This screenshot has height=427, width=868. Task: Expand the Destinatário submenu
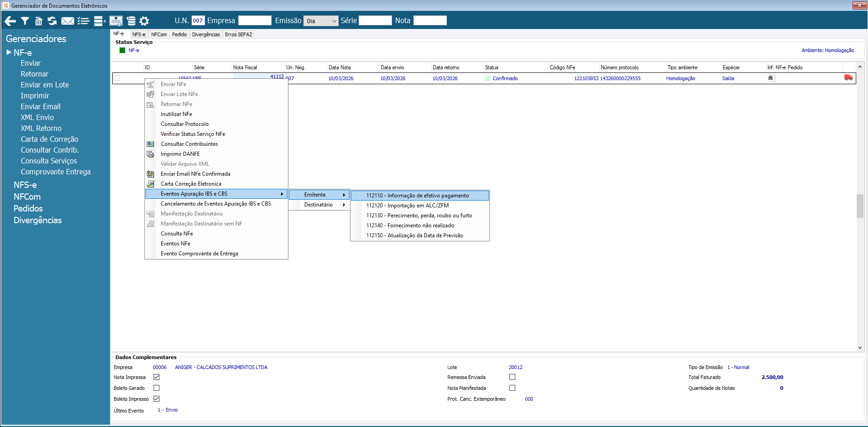pyautogui.click(x=319, y=205)
